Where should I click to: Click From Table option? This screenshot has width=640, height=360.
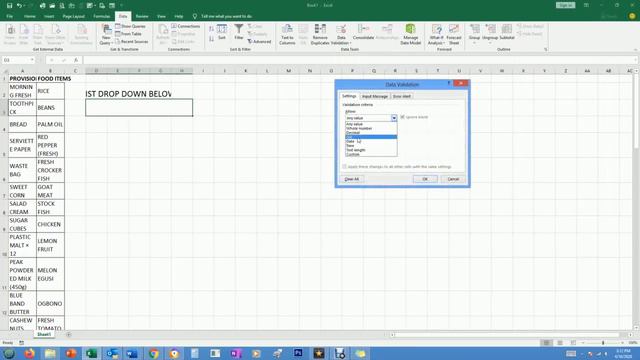(x=128, y=34)
